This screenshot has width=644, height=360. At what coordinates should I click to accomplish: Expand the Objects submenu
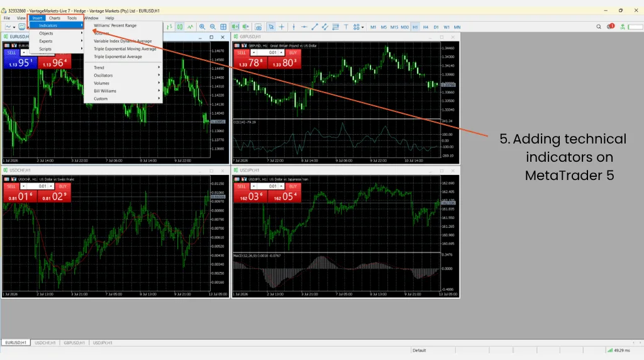point(57,33)
